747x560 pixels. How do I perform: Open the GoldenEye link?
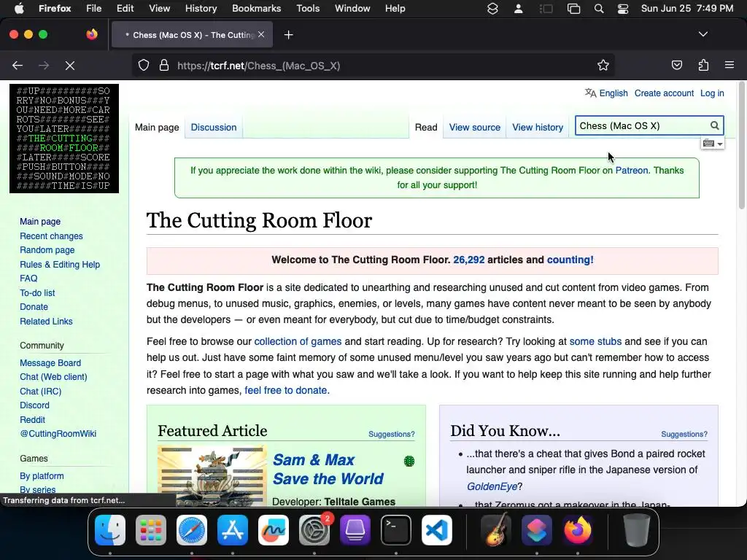[492, 486]
